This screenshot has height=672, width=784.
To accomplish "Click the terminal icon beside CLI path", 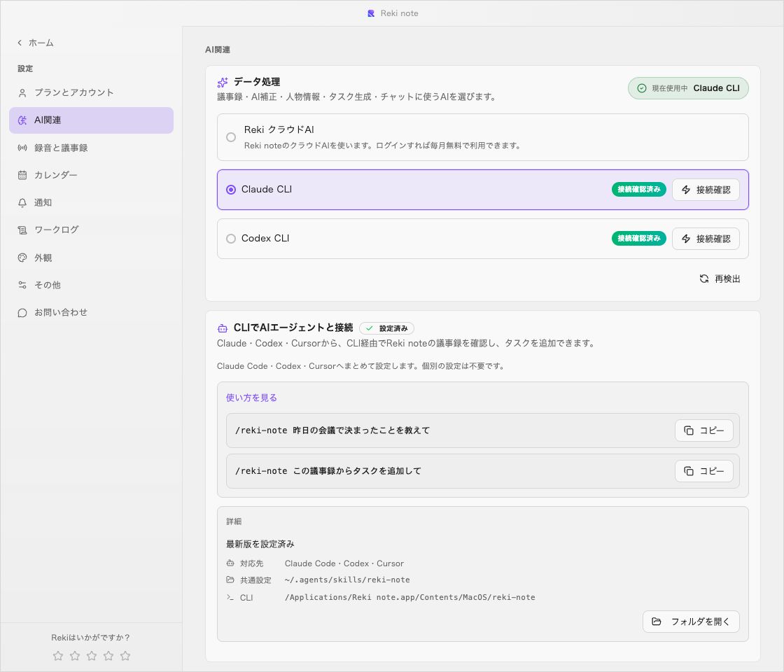I will pyautogui.click(x=230, y=597).
